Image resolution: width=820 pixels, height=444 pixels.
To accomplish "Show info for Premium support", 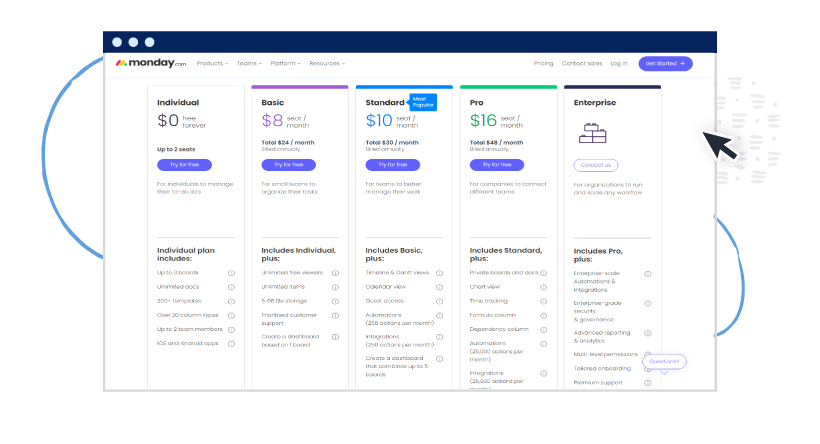I will tap(647, 383).
